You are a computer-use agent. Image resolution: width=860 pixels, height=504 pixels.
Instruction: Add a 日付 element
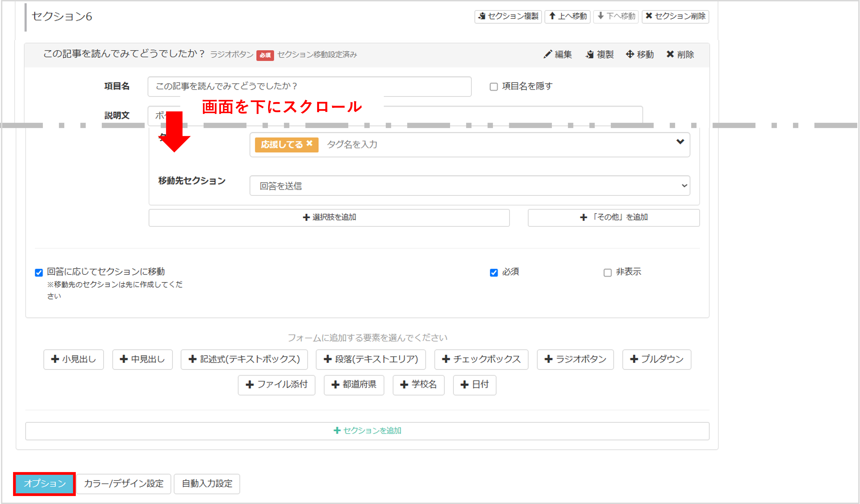[x=474, y=385]
